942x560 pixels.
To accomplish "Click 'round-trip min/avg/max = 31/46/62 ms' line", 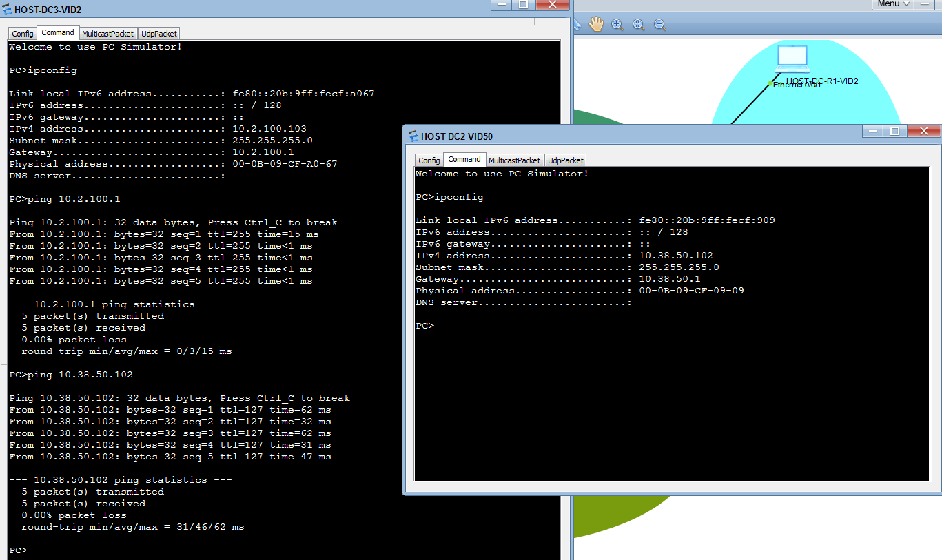I will [x=133, y=527].
